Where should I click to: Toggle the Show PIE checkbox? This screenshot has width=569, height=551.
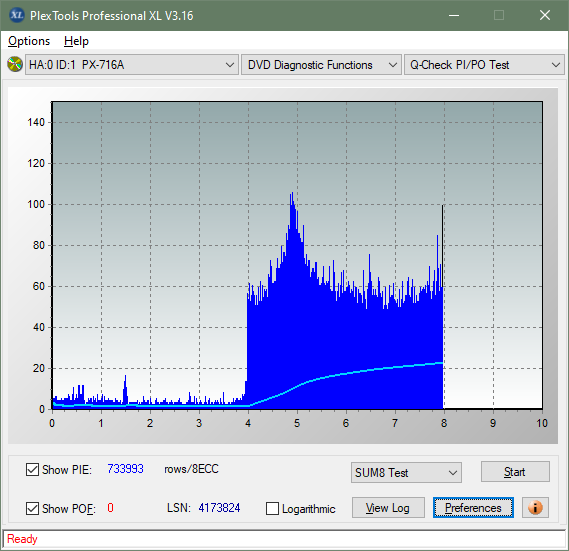tap(32, 469)
